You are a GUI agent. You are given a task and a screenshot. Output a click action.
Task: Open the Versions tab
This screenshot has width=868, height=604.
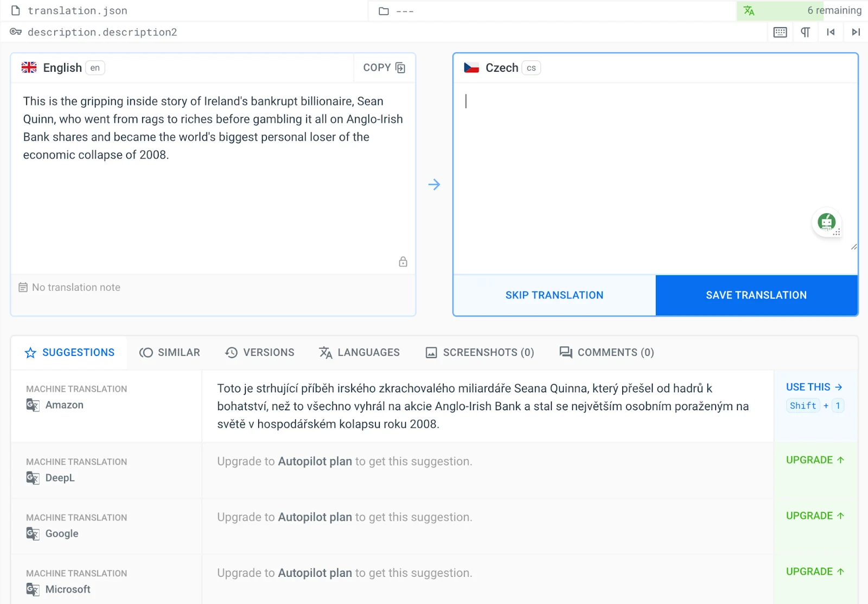click(260, 353)
